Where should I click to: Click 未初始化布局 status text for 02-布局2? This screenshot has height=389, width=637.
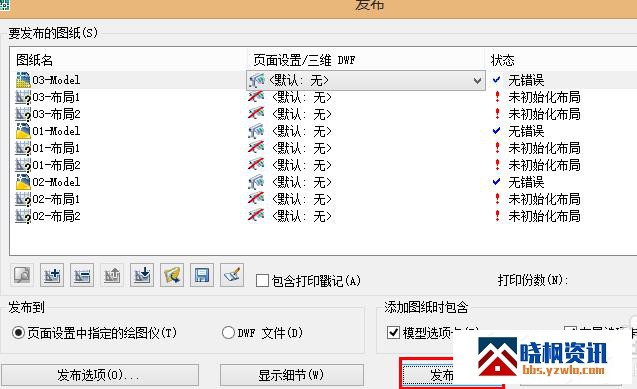544,216
